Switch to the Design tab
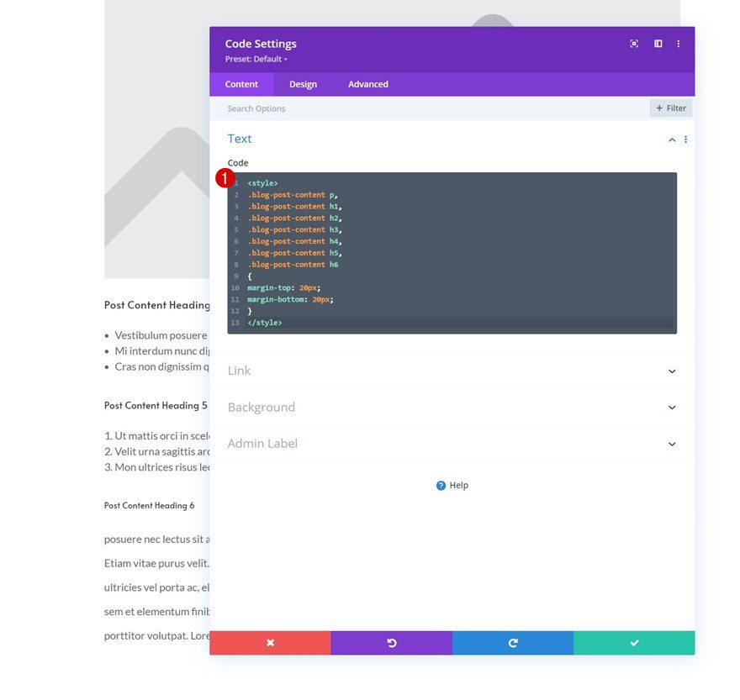The image size is (740, 700). (x=303, y=84)
